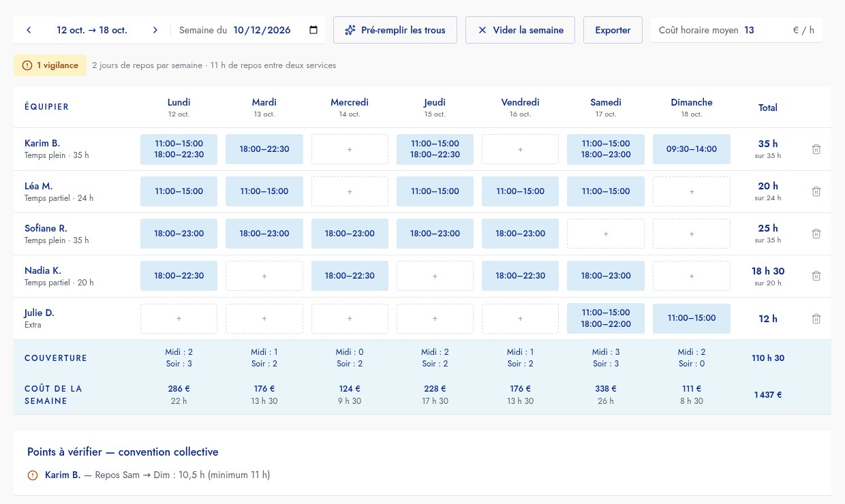Image resolution: width=845 pixels, height=504 pixels.
Task: Click the Exporter button
Action: point(613,30)
